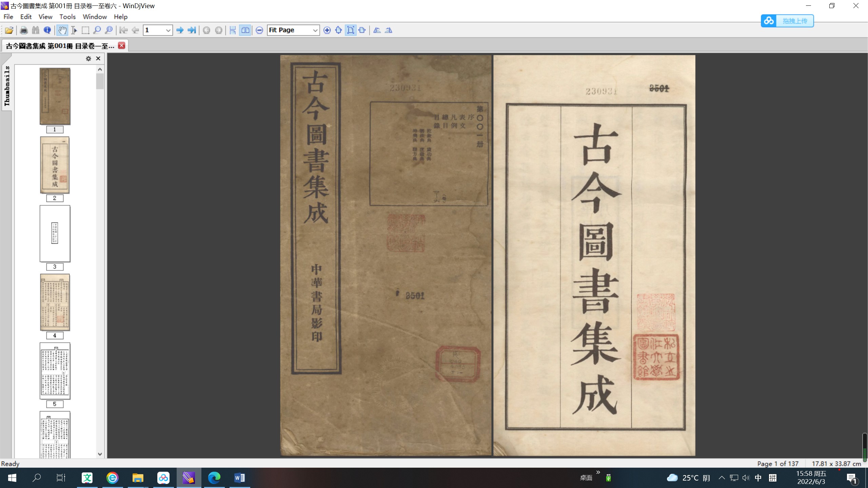
Task: Close the thumbnails side panel
Action: [98, 59]
